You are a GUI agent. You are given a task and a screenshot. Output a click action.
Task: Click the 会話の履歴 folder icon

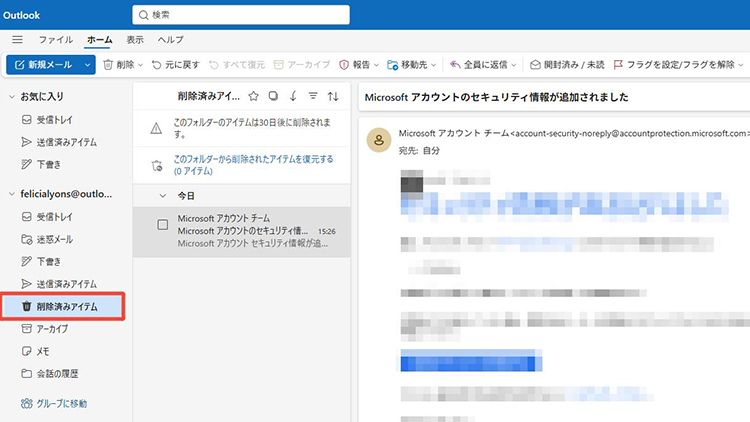[27, 374]
